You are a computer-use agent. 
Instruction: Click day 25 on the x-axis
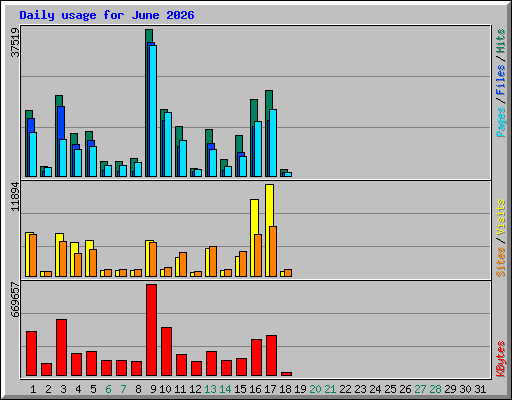tap(390, 389)
